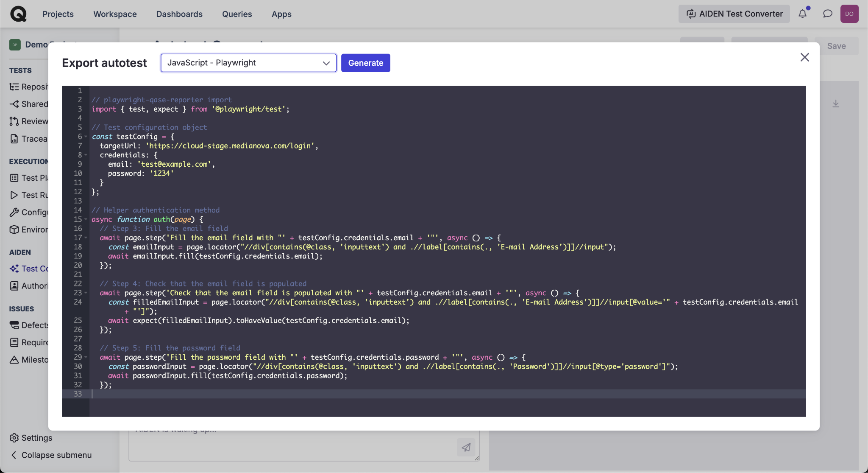Screen dimensions: 868x473
Task: Click the Environments cube icon
Action: pyautogui.click(x=14, y=230)
